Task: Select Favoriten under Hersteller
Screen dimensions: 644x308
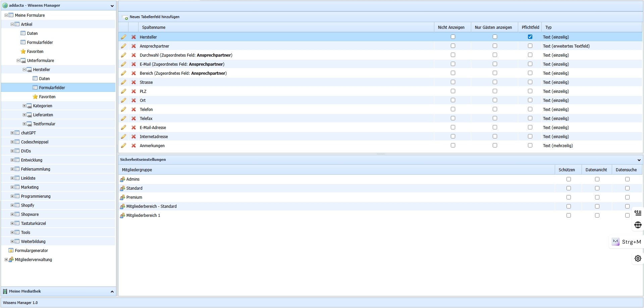Action: tap(47, 97)
